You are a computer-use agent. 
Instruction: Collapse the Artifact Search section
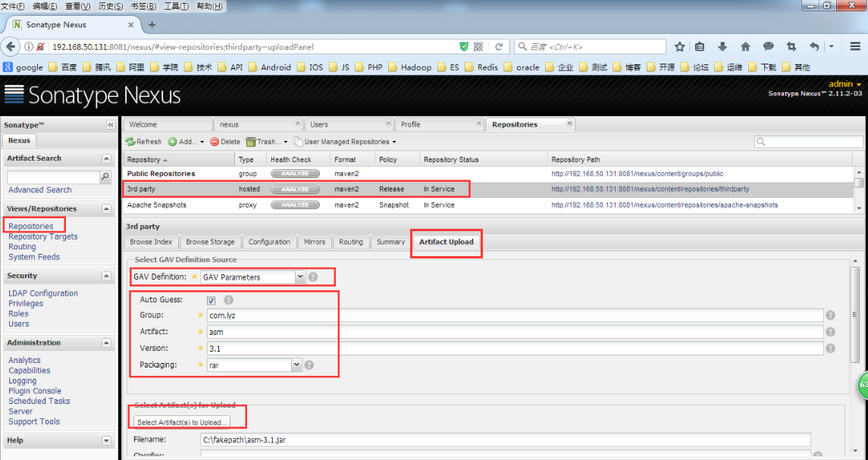point(106,159)
